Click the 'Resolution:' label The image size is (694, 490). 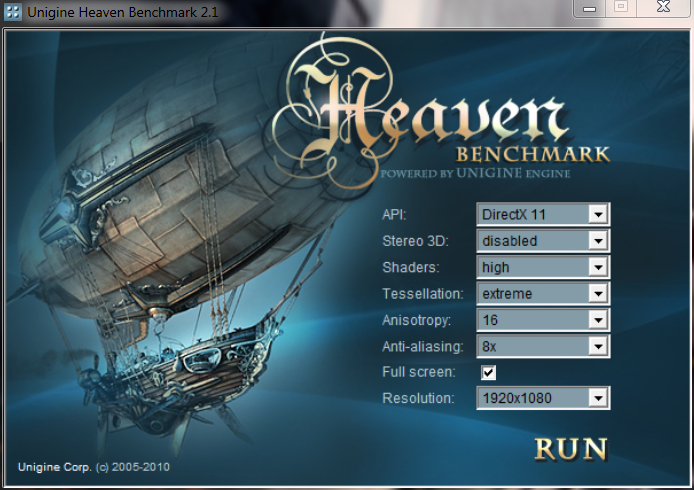click(x=418, y=398)
